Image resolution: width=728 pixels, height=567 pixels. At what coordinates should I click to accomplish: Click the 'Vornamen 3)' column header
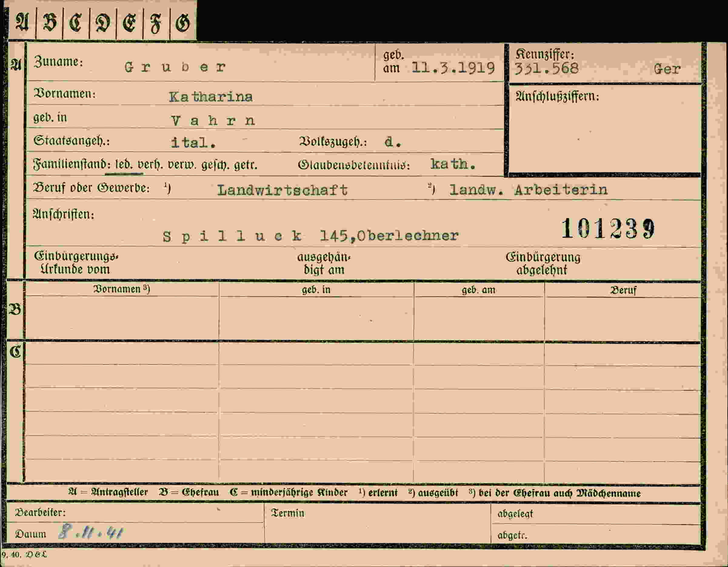tap(122, 289)
